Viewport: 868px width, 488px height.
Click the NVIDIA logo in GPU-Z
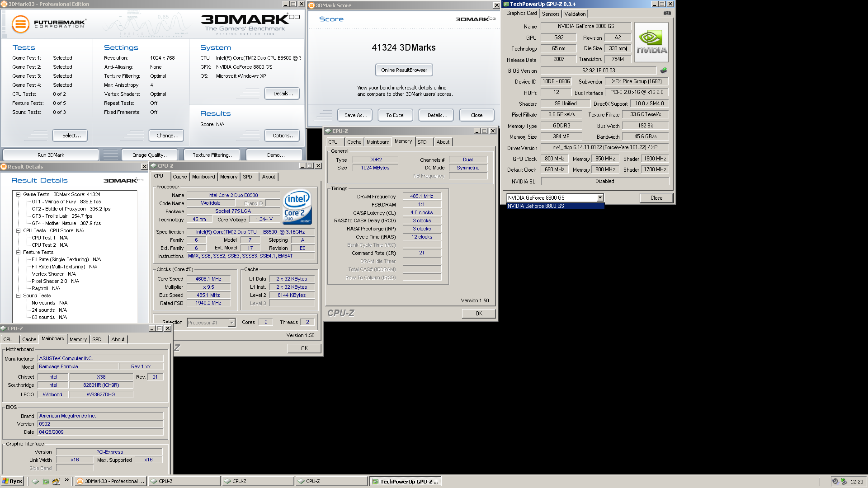[x=651, y=42]
